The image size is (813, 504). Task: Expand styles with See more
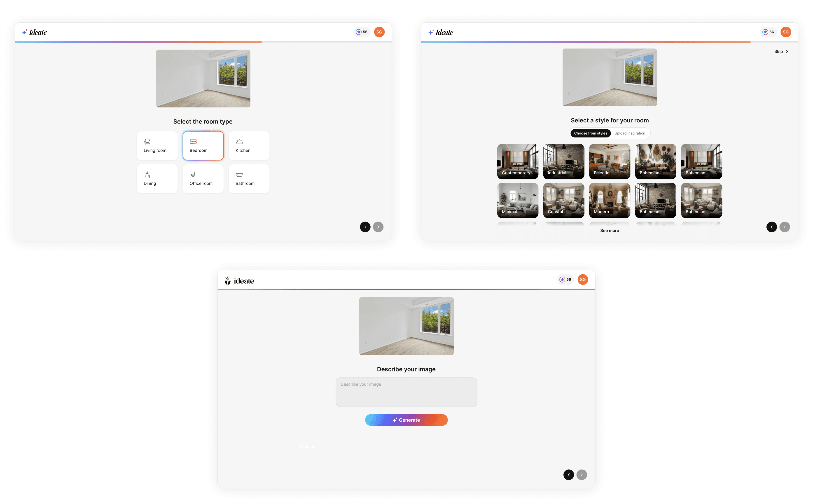609,231
